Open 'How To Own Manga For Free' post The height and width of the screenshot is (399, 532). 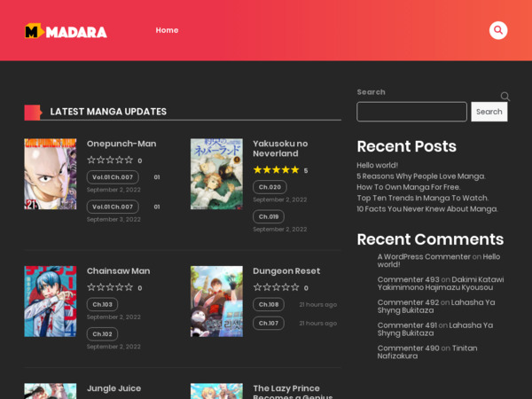coord(409,187)
